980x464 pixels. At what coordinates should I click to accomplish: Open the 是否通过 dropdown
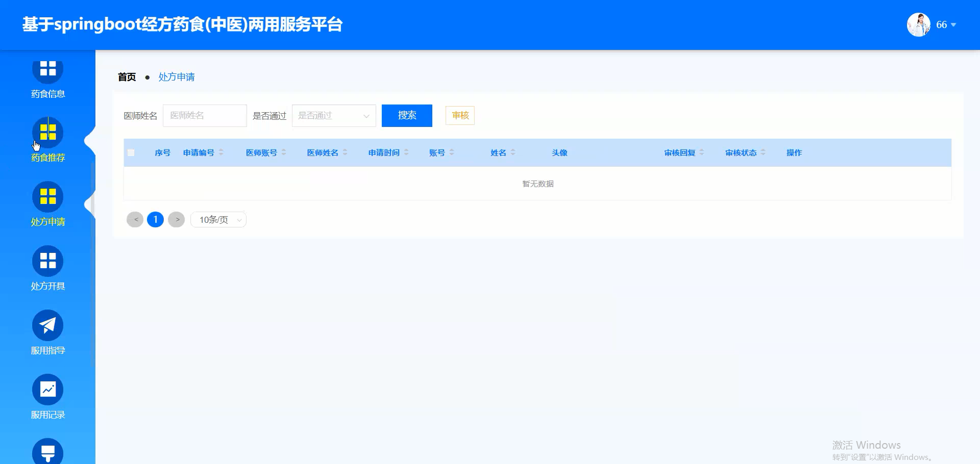click(x=333, y=116)
